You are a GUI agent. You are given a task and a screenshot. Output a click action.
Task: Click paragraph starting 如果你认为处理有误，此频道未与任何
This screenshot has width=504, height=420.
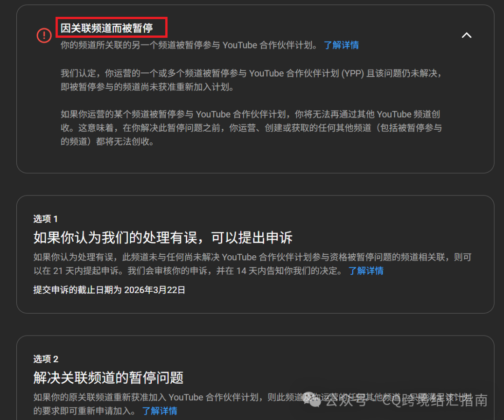(x=252, y=264)
